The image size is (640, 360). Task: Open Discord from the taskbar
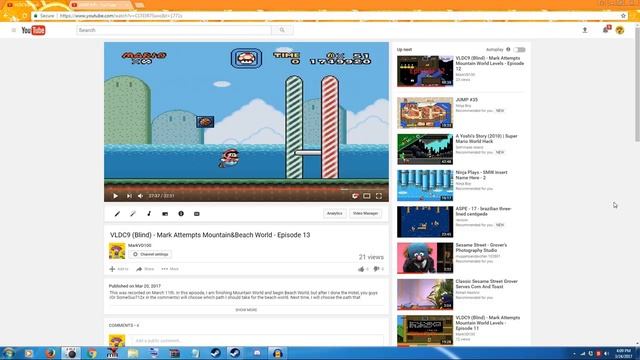(x=257, y=353)
